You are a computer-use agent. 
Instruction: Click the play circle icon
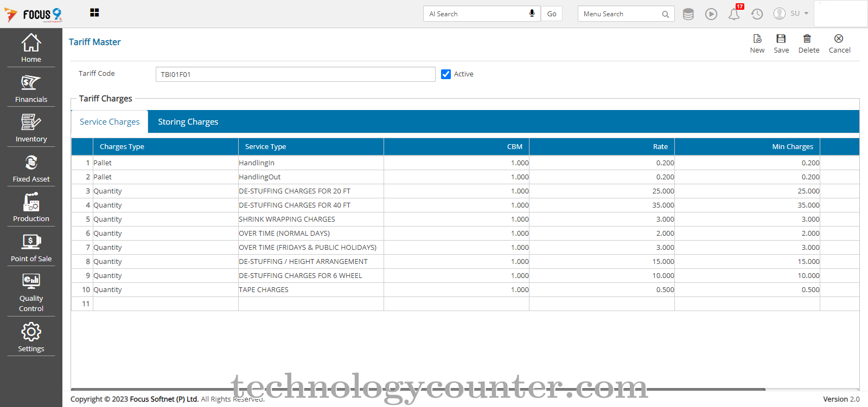tap(711, 14)
